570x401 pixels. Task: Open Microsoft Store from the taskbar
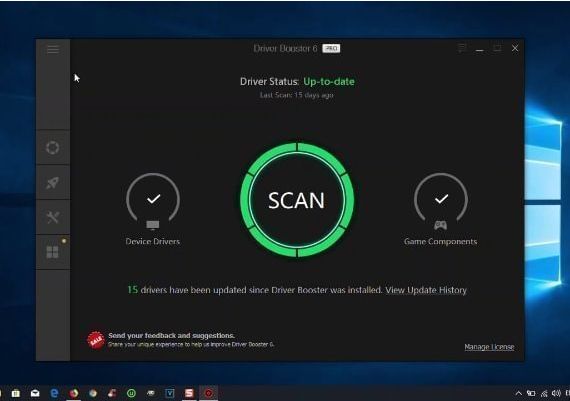point(16,393)
